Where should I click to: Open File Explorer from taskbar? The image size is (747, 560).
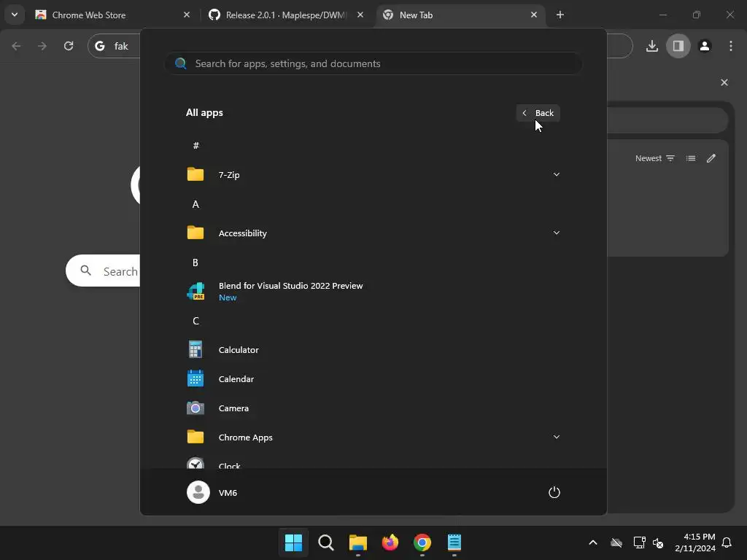357,542
